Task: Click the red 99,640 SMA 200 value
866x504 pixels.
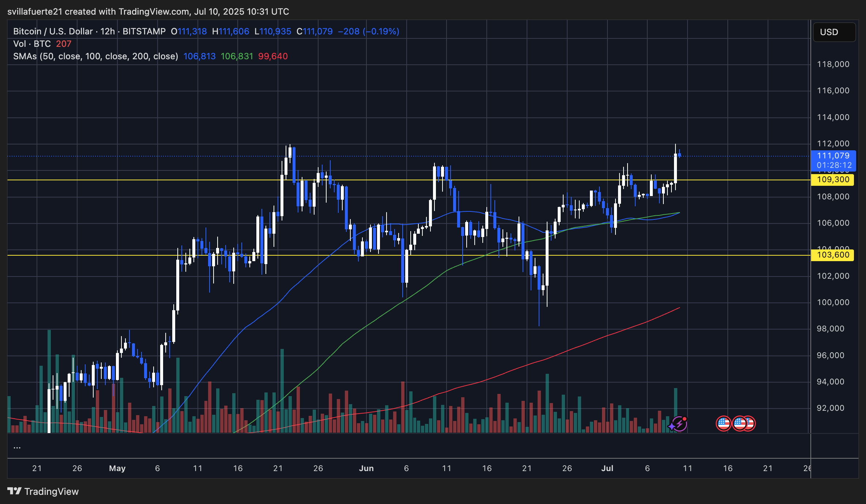Action: [273, 56]
